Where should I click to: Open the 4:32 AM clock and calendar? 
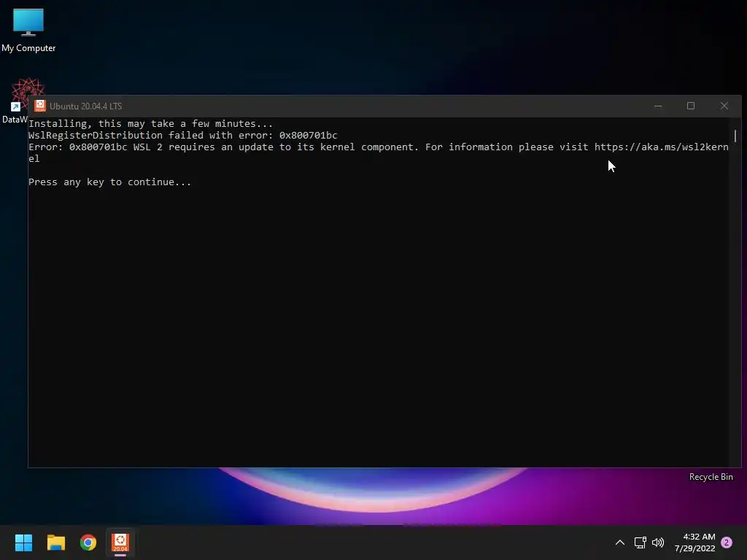695,542
